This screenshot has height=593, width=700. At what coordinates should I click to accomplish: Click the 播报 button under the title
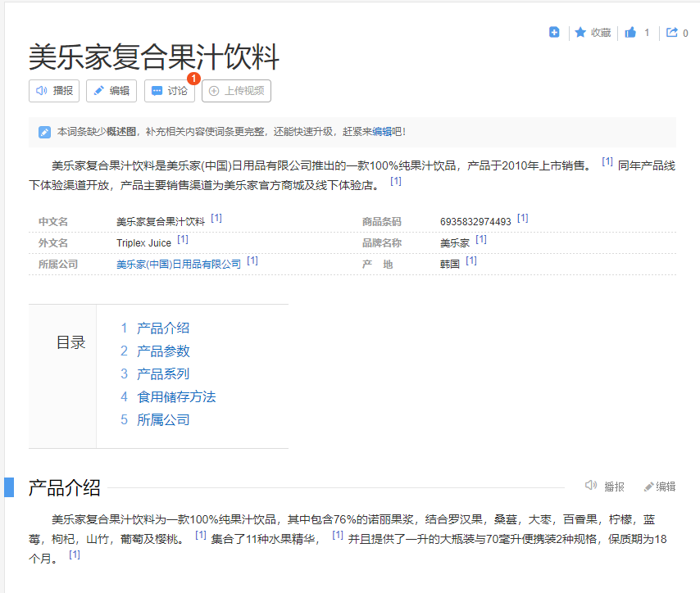[54, 91]
